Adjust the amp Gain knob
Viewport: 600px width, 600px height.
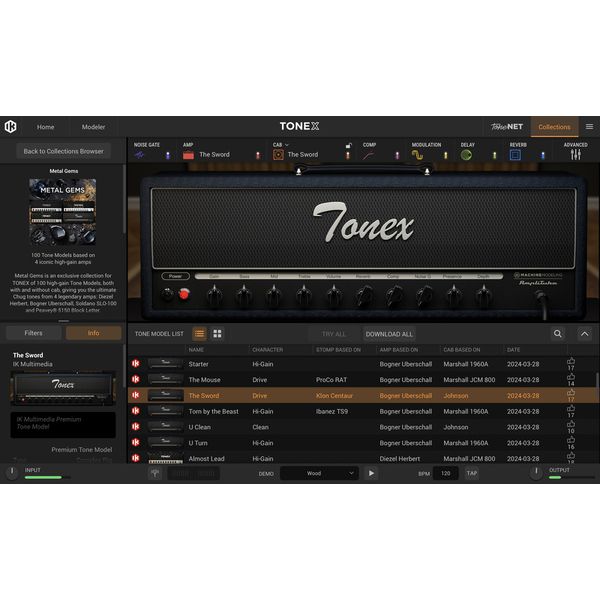[214, 295]
